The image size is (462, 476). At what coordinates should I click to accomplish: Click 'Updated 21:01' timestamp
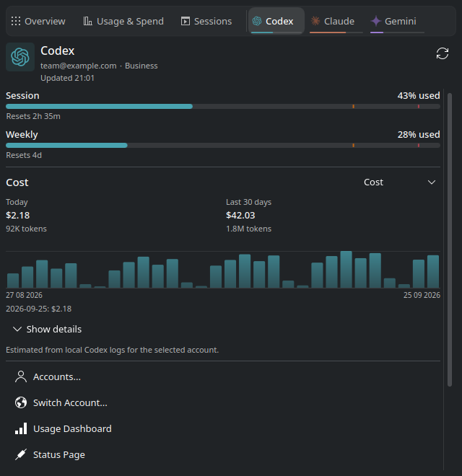click(x=67, y=78)
